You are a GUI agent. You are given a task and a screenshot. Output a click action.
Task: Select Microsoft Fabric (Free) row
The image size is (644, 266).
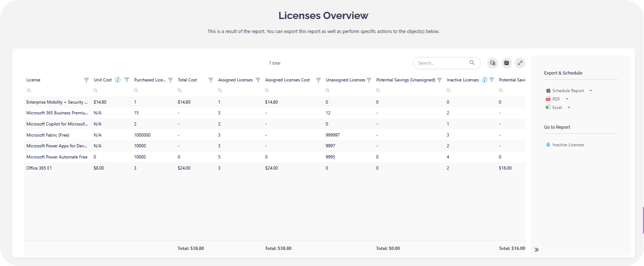point(274,135)
